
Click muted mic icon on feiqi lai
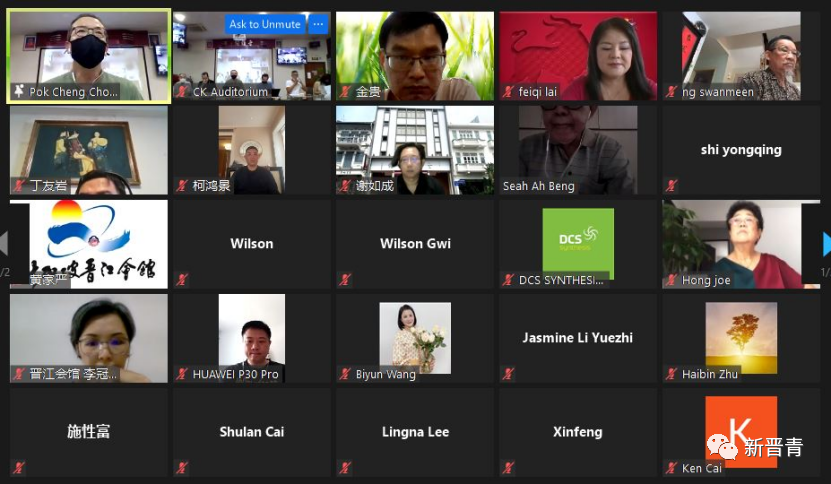[x=508, y=92]
